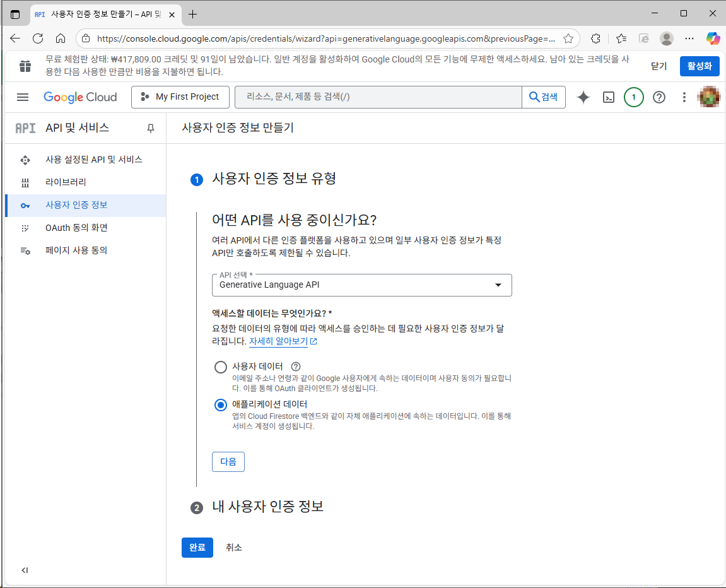
Task: Pin the API 및 서비스 panel
Action: click(x=151, y=128)
